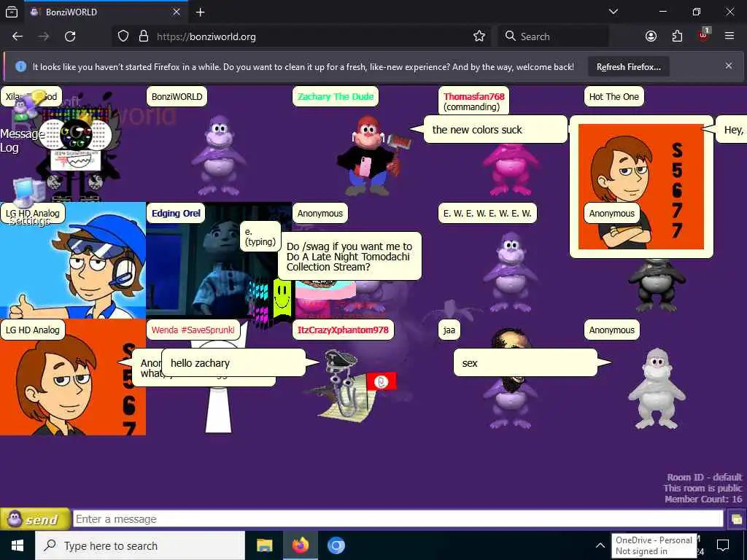Image resolution: width=747 pixels, height=560 pixels.
Task: Click the Thomasfan768 name tag
Action: point(473,101)
